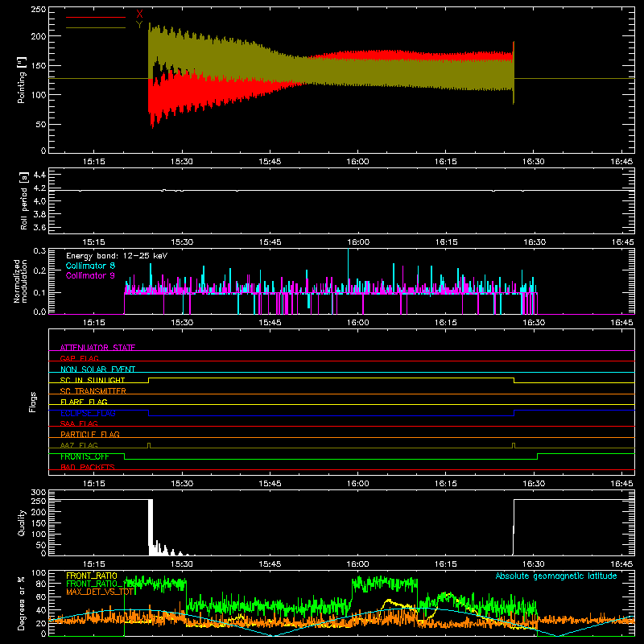Click the 'SC_IN_SUNLIGHT' flag label
This screenshot has width=644, height=644.
[93, 380]
